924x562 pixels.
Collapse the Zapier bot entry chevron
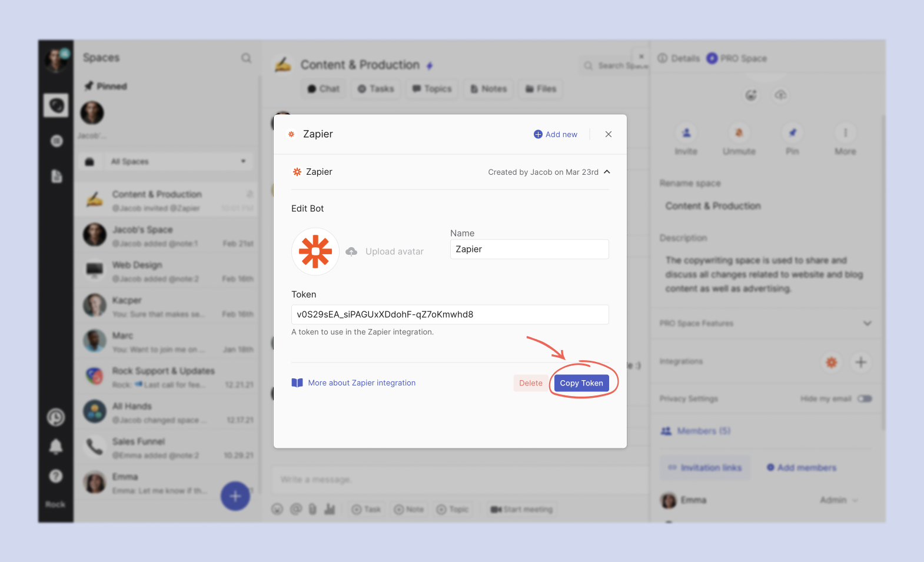point(607,172)
